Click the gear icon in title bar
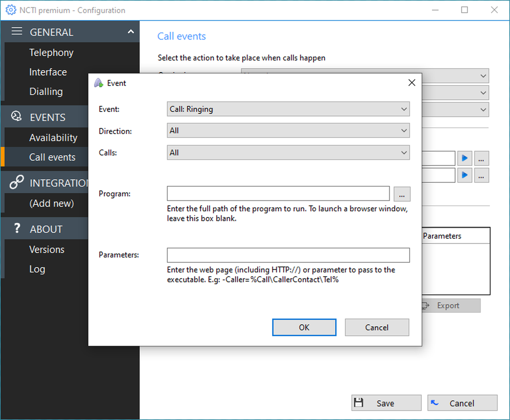The width and height of the screenshot is (510, 420). pyautogui.click(x=11, y=10)
